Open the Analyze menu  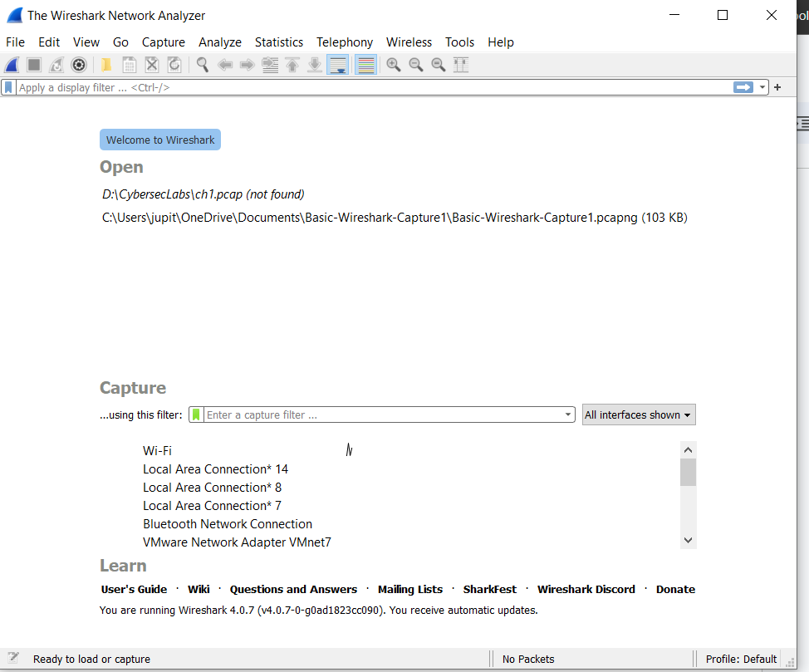click(x=220, y=42)
